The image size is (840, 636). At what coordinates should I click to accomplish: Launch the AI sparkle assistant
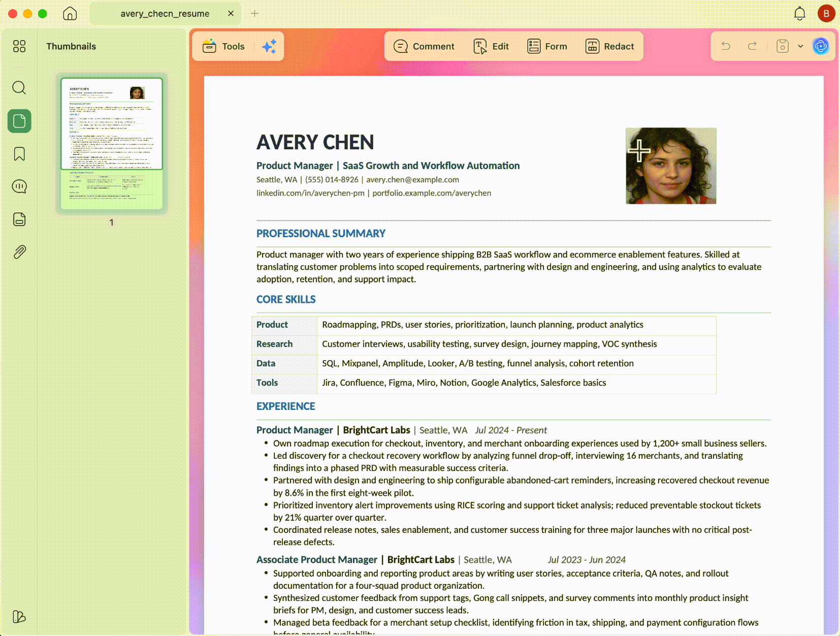click(x=269, y=46)
